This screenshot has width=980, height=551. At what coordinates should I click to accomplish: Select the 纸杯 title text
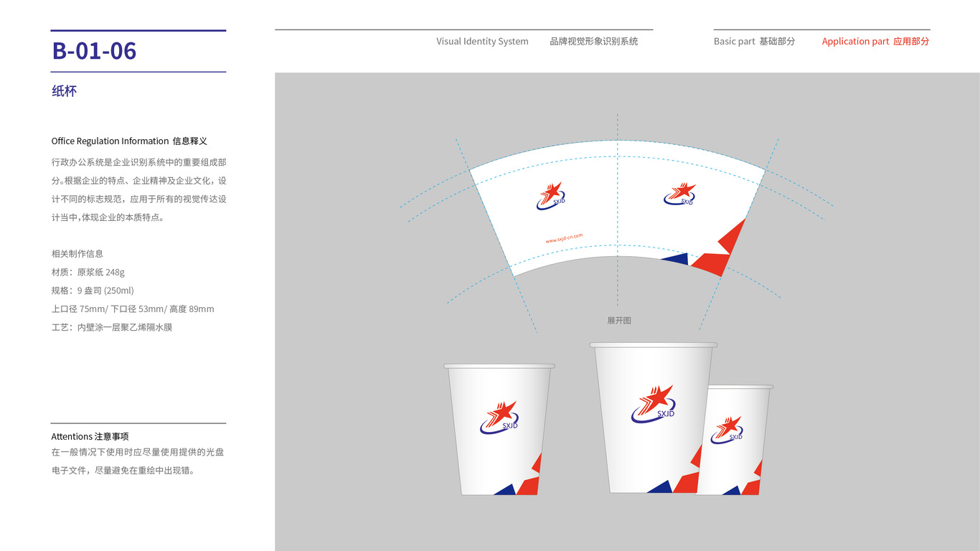pos(64,91)
